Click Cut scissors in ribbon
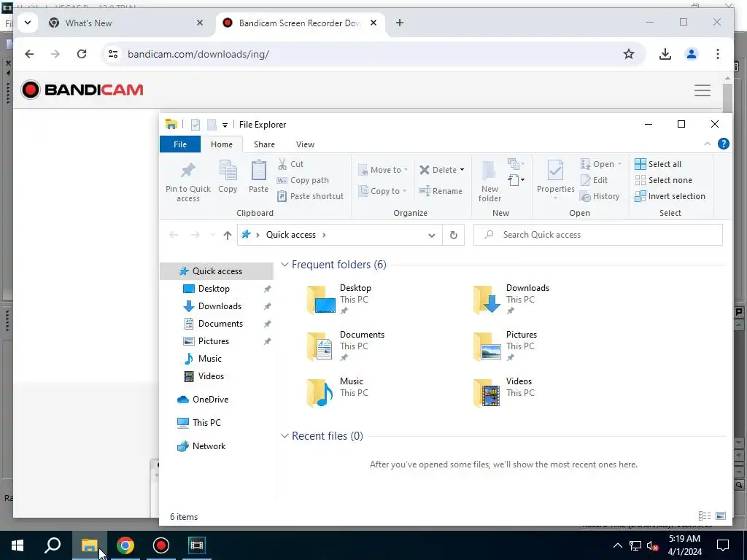 click(x=290, y=164)
